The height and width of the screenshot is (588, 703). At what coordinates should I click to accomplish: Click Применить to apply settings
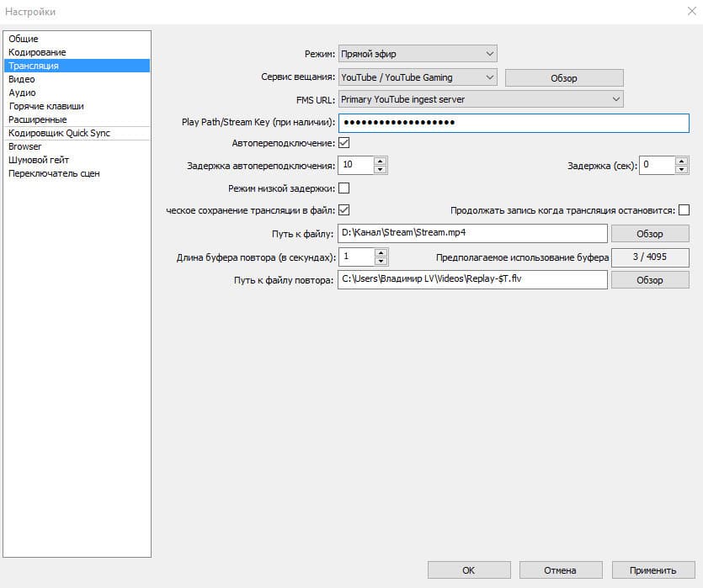point(653,570)
